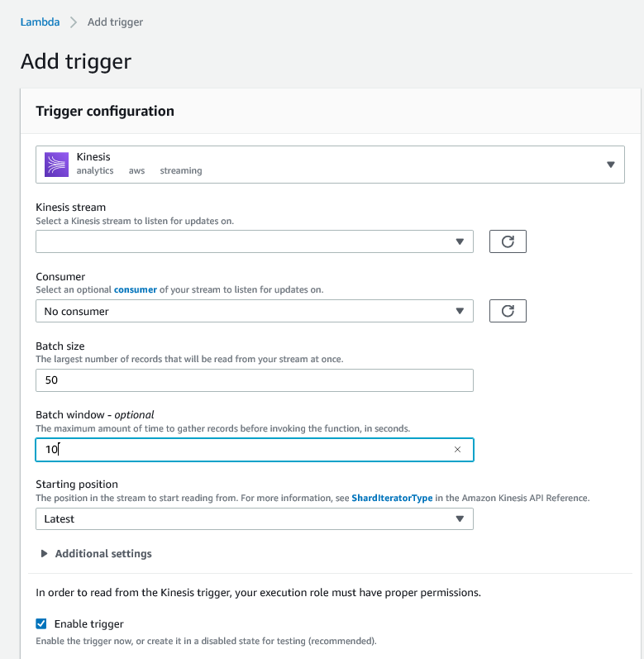Open the trigger source dropdown
The image size is (644, 659).
[x=610, y=165]
